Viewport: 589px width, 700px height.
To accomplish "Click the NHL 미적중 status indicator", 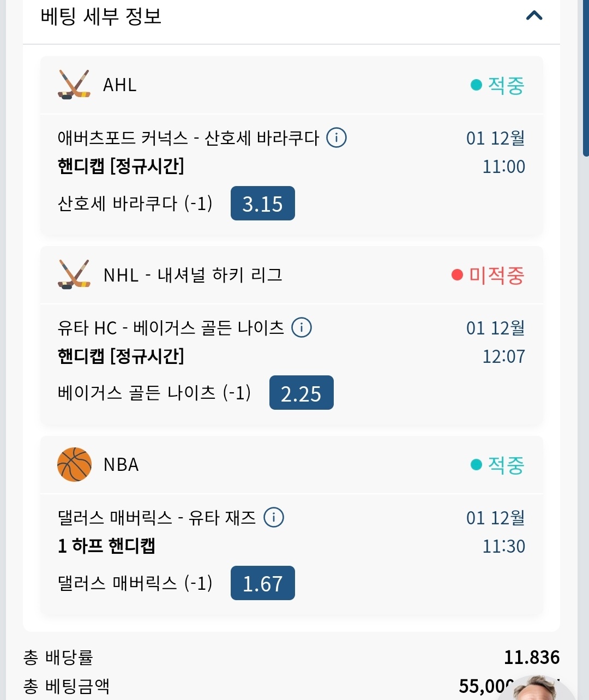I will [x=488, y=275].
